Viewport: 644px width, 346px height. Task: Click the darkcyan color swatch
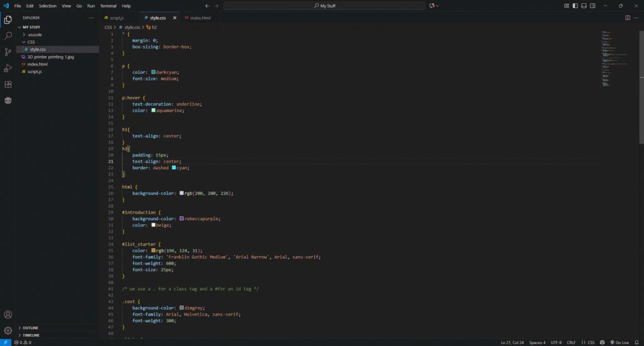point(153,72)
